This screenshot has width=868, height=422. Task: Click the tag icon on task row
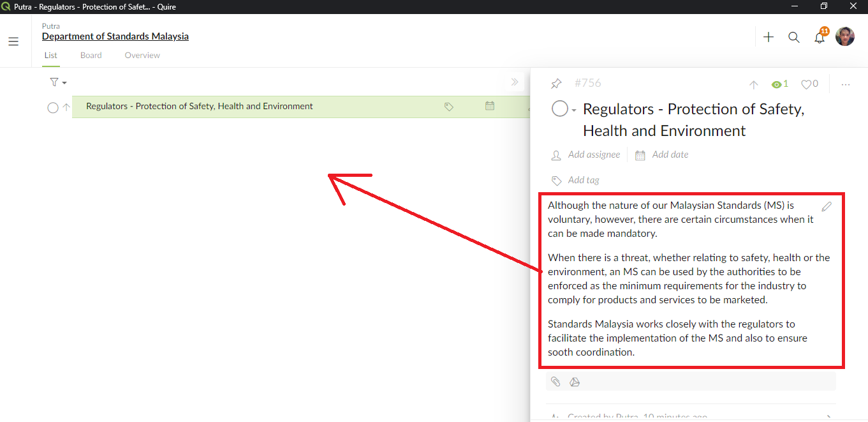coord(449,107)
